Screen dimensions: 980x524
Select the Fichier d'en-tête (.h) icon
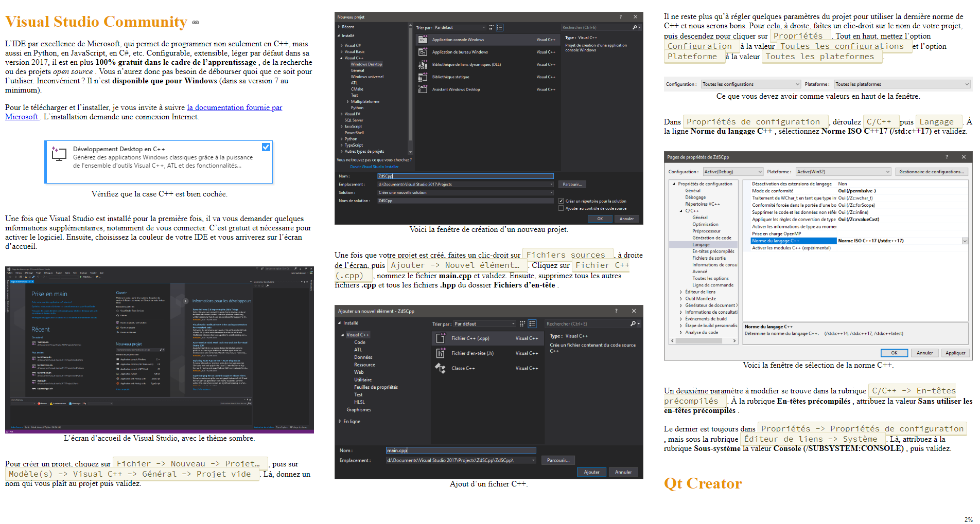(x=441, y=353)
